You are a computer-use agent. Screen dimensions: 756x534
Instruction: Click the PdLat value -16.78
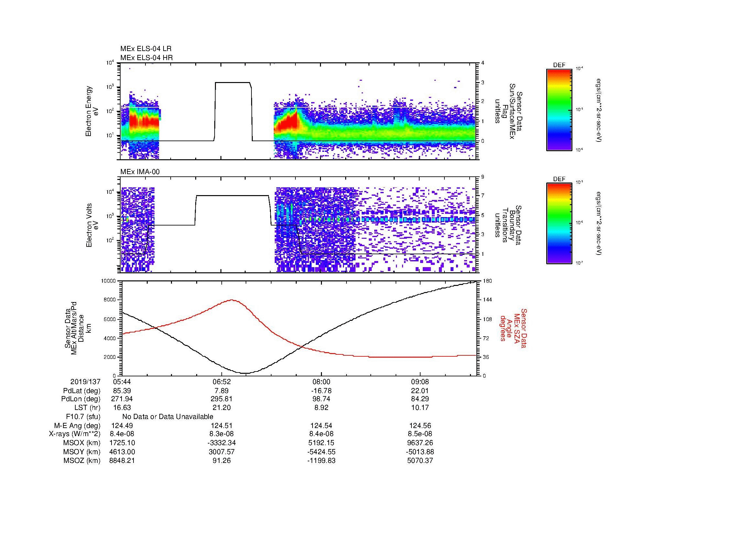(321, 391)
